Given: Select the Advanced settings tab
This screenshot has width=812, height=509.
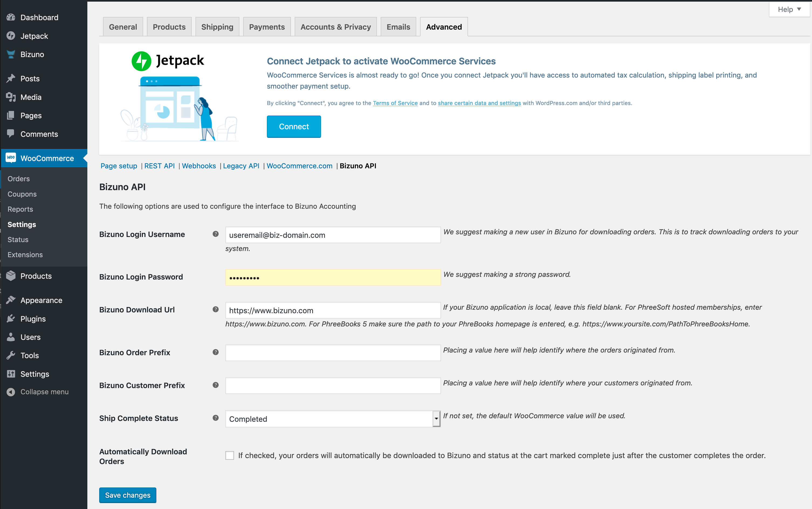Looking at the screenshot, I should coord(443,27).
